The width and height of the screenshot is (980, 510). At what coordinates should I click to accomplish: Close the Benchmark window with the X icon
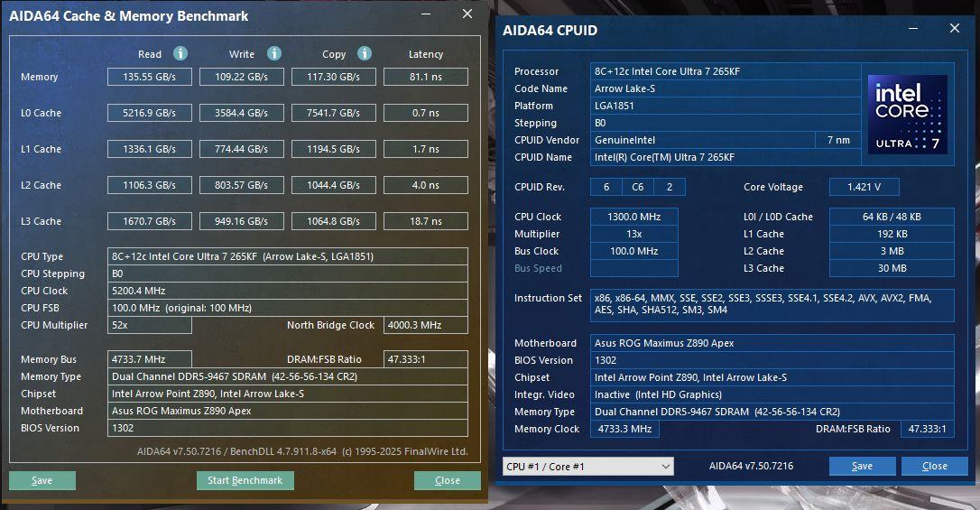click(x=467, y=14)
